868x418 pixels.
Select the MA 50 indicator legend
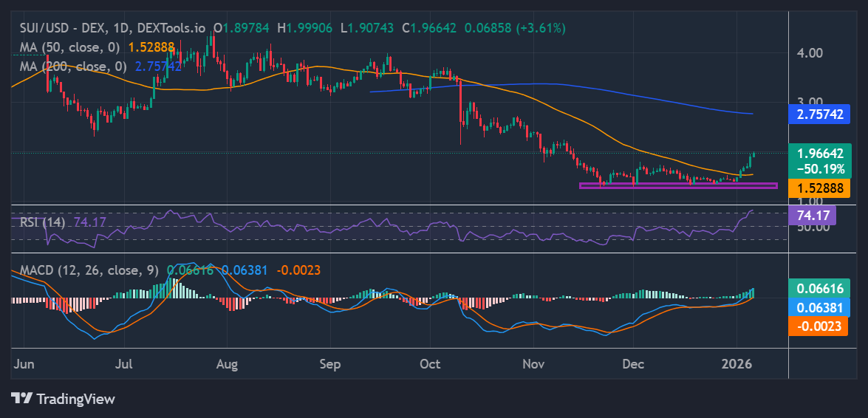coord(68,47)
